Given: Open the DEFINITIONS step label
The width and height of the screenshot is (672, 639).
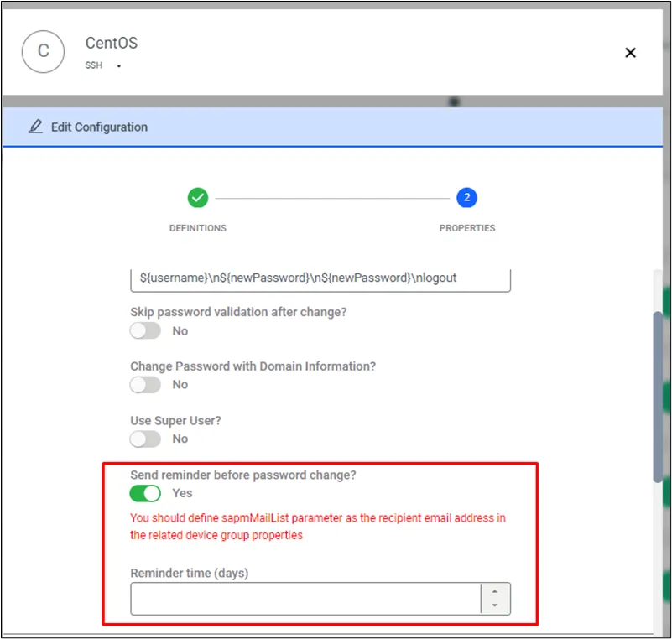Looking at the screenshot, I should point(197,228).
